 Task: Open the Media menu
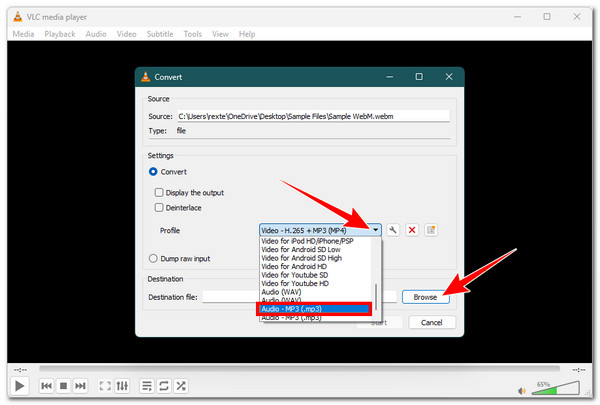coord(23,34)
